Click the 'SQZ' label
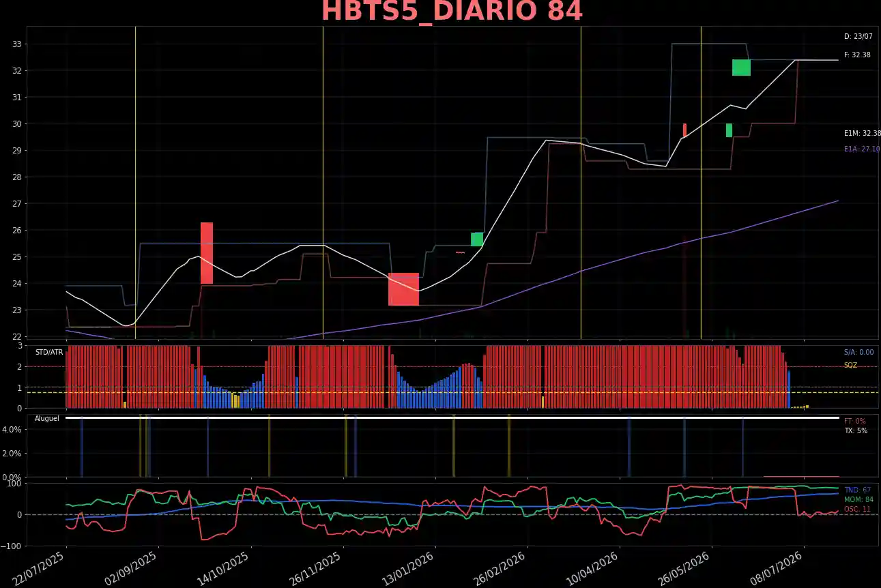Image resolution: width=881 pixels, height=588 pixels. click(850, 365)
